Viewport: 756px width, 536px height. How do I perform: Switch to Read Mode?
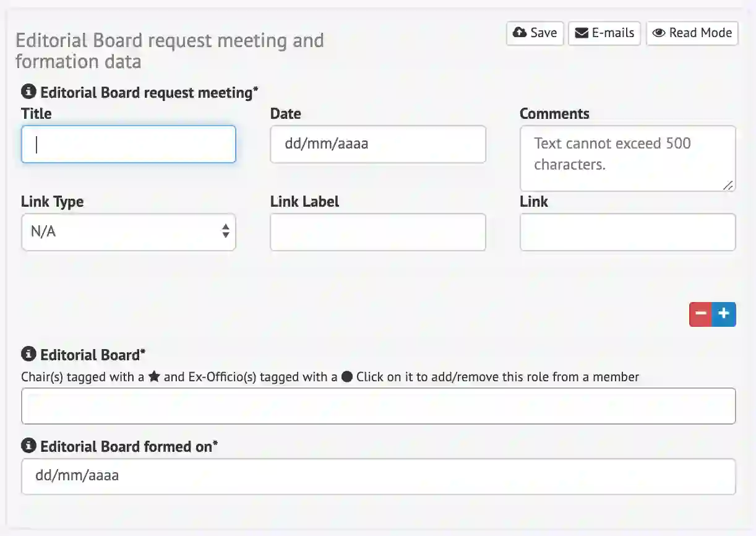coord(692,33)
